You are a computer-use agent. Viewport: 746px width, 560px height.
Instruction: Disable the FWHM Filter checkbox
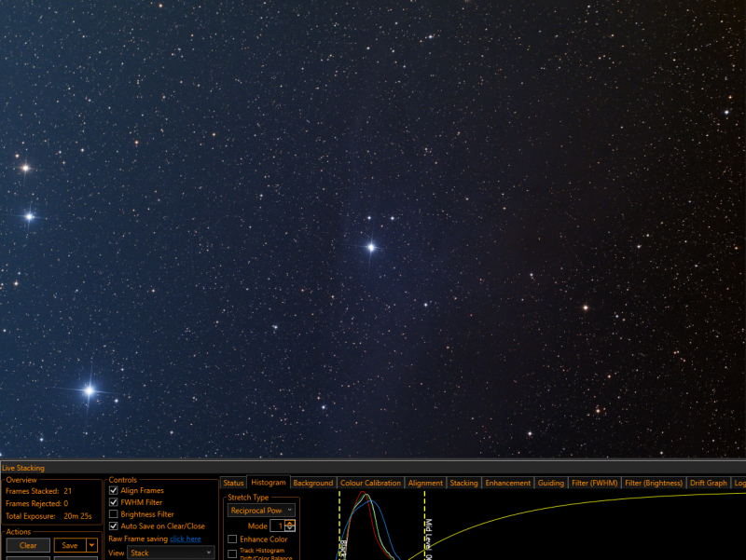(x=113, y=502)
